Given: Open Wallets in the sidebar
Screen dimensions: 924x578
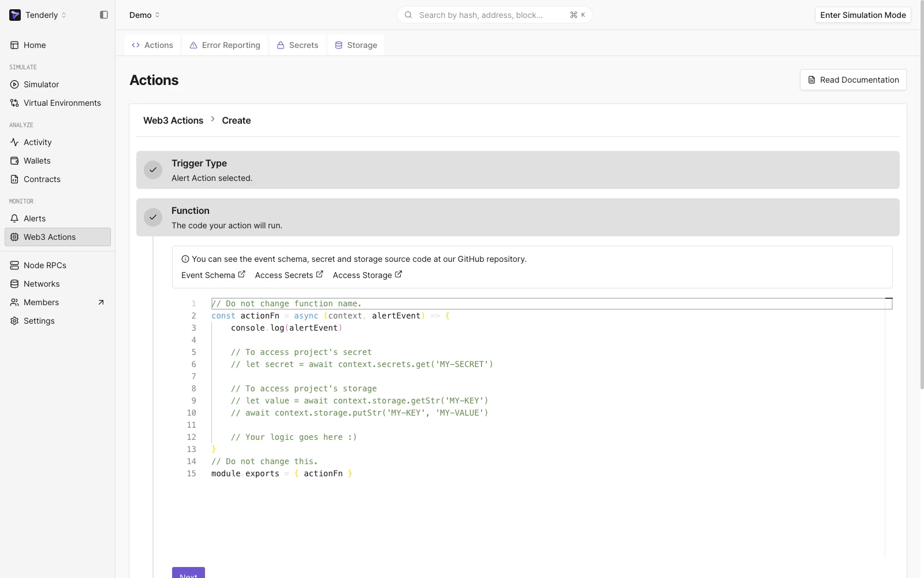Looking at the screenshot, I should (57, 161).
